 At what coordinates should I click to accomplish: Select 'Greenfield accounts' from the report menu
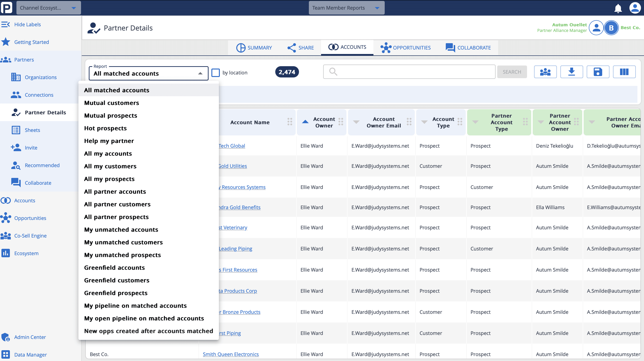114,267
